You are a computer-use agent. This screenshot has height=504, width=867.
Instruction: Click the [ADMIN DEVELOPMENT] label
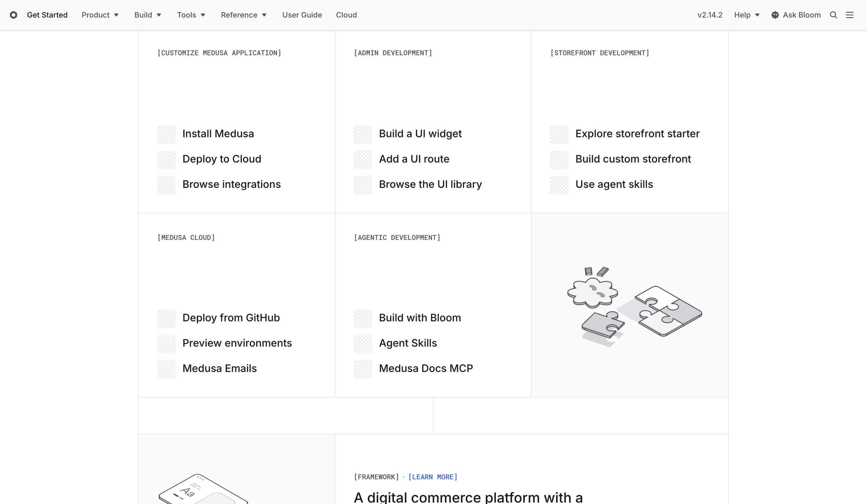[393, 53]
